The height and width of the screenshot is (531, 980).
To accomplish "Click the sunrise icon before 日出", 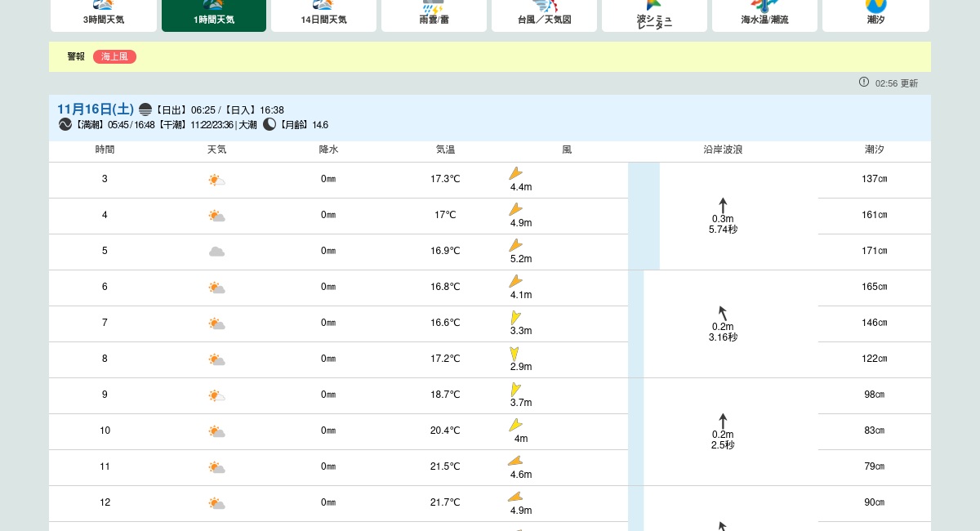I will [145, 109].
